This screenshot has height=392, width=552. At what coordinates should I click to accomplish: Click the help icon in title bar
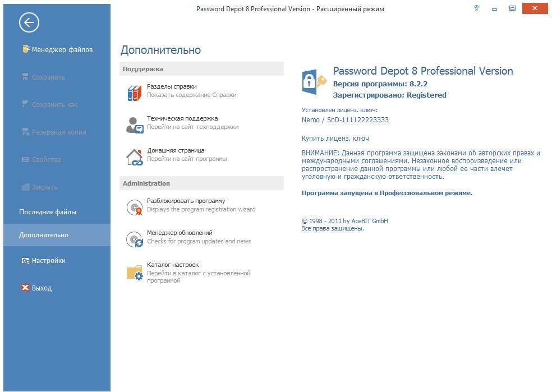pos(476,8)
